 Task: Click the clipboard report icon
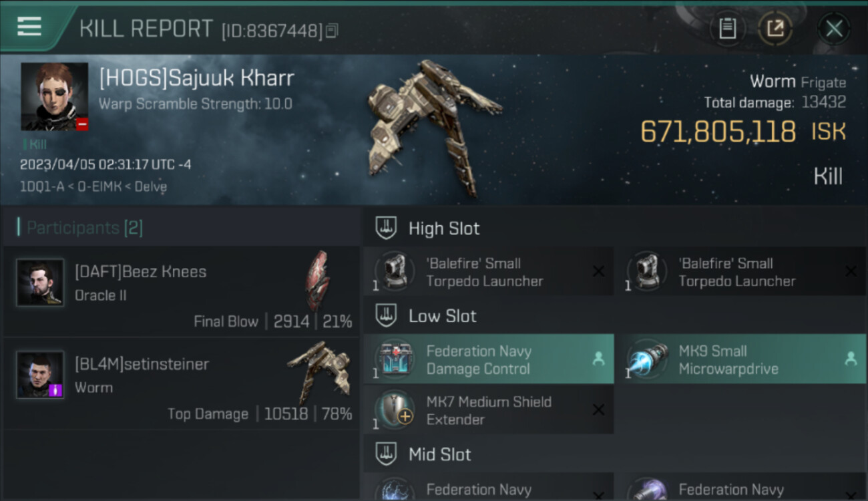(x=727, y=29)
